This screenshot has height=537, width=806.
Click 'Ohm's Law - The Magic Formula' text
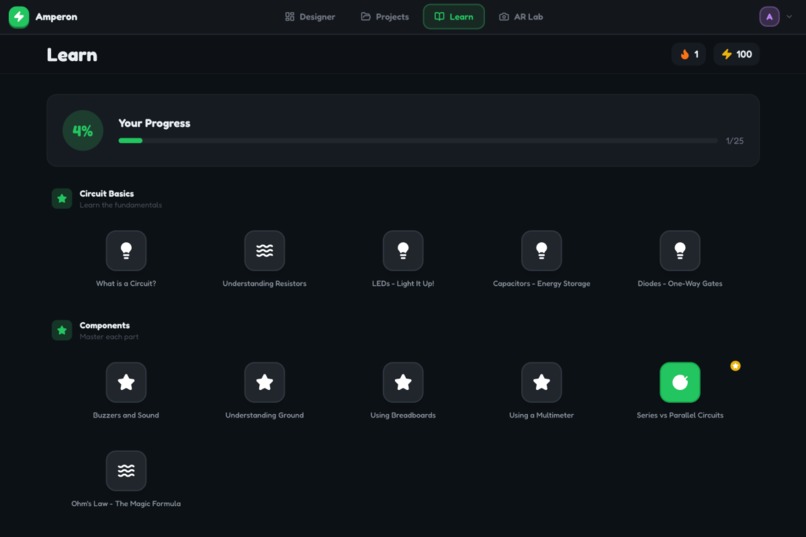(x=126, y=504)
